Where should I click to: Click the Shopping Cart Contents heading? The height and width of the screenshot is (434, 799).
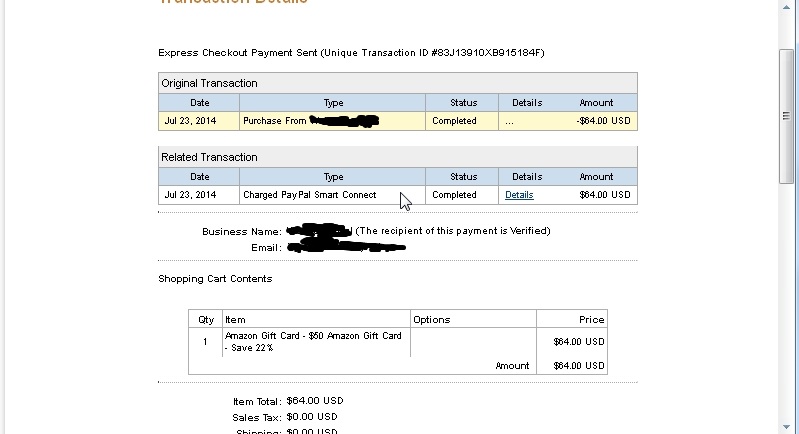click(x=215, y=278)
